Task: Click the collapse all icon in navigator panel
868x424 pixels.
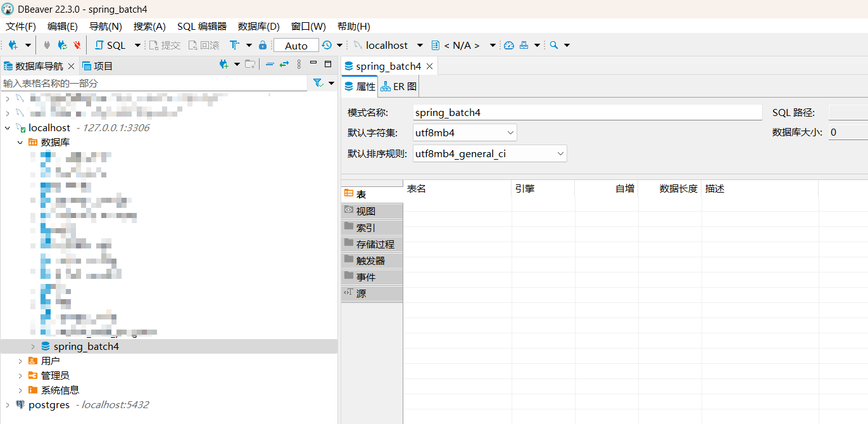Action: [270, 64]
